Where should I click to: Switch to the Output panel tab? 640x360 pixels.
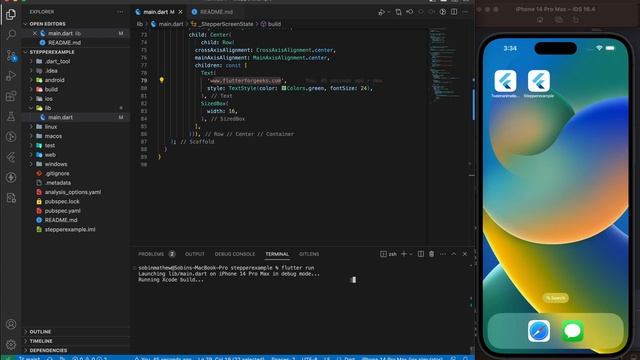(x=195, y=254)
